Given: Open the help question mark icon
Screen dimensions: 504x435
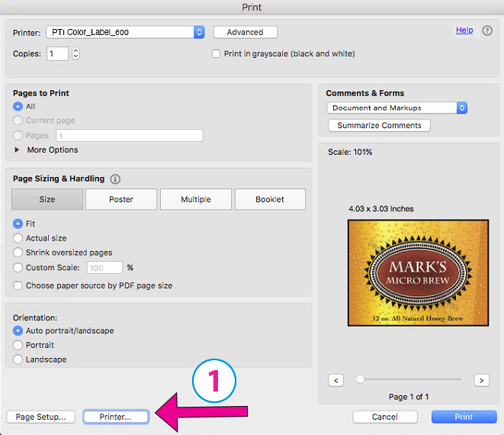Looking at the screenshot, I should coord(487,31).
